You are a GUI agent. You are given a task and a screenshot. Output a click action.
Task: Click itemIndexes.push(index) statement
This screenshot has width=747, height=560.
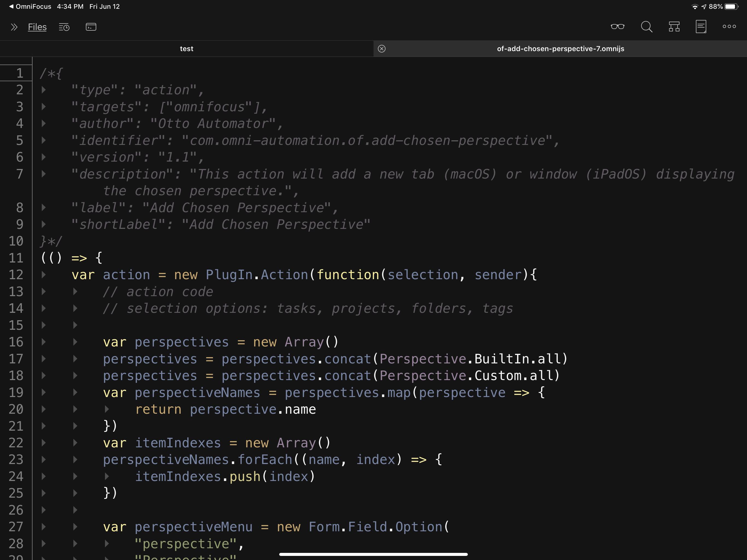coord(225,477)
